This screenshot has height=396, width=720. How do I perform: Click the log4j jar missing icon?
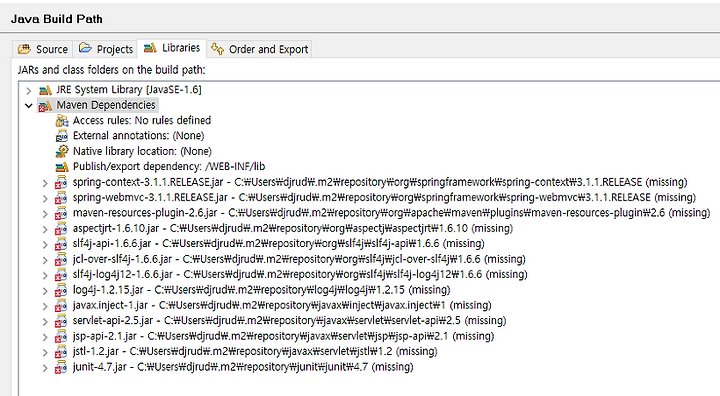(x=61, y=290)
